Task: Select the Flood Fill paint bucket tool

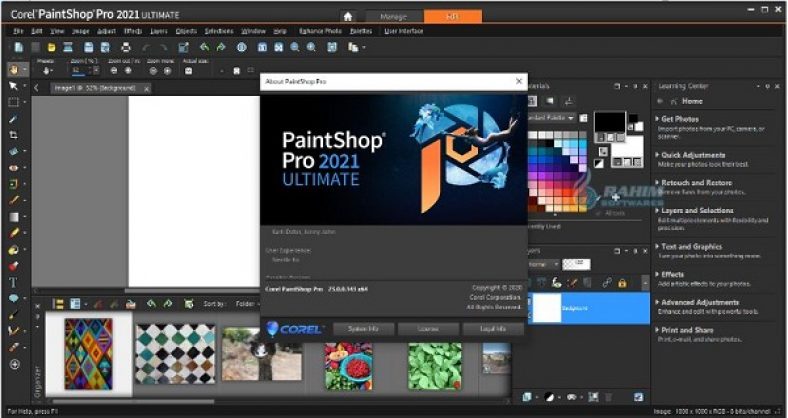Action: point(14,249)
